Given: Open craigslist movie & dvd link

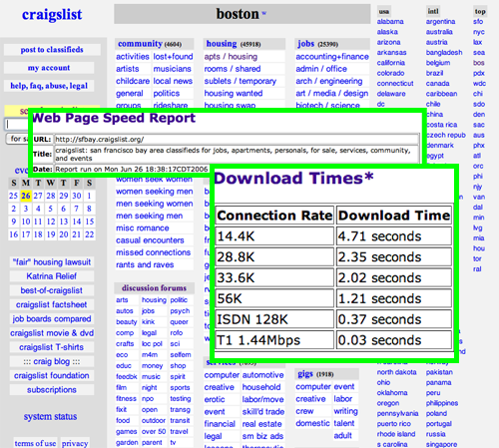Looking at the screenshot, I should [x=52, y=333].
